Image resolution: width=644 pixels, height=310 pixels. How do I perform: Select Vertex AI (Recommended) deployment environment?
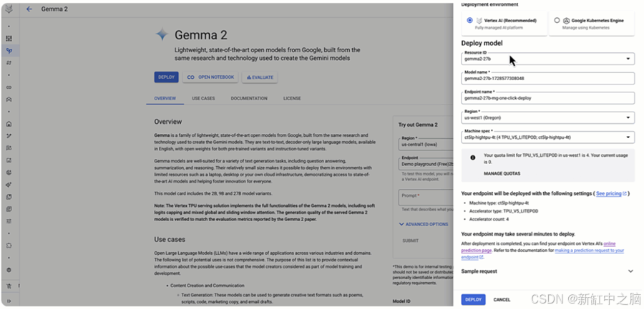tap(470, 20)
